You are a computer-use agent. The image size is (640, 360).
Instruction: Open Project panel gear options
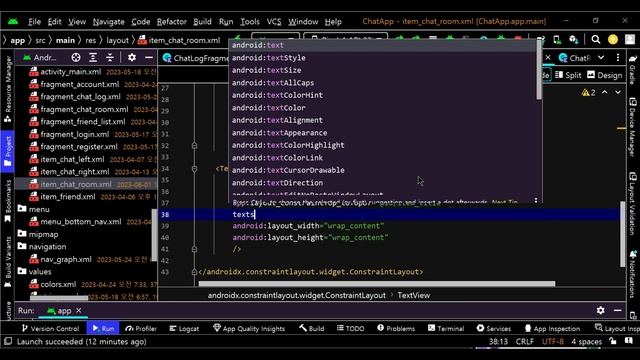click(132, 58)
